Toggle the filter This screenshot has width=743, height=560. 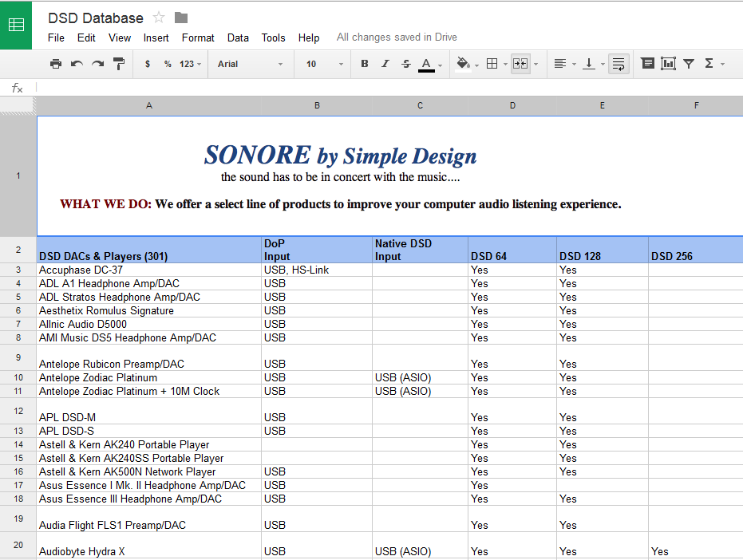(689, 64)
